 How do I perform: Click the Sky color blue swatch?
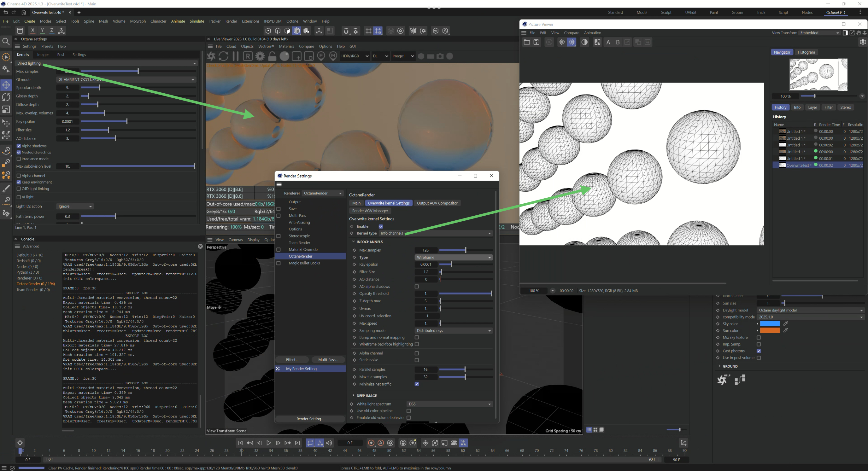tap(770, 324)
